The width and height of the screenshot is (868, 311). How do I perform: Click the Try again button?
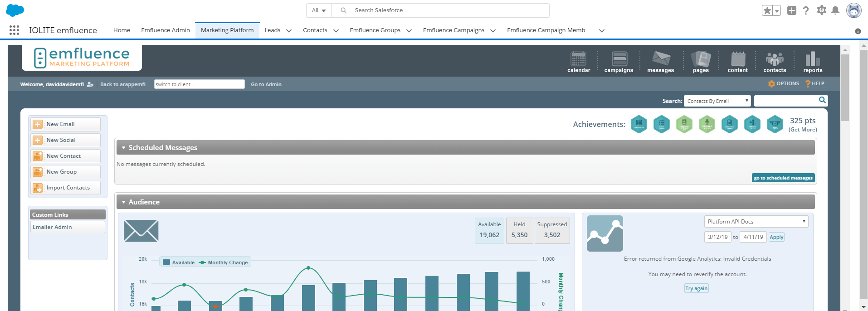click(x=696, y=288)
